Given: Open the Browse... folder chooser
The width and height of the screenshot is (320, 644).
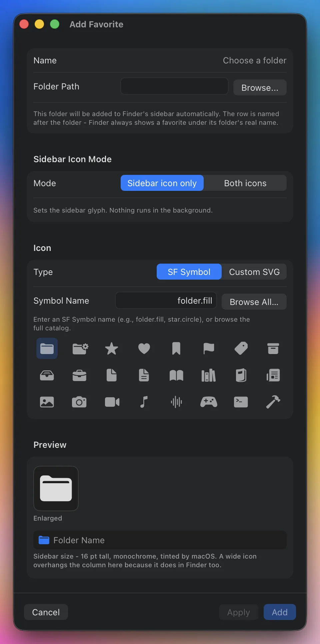Looking at the screenshot, I should click(260, 87).
